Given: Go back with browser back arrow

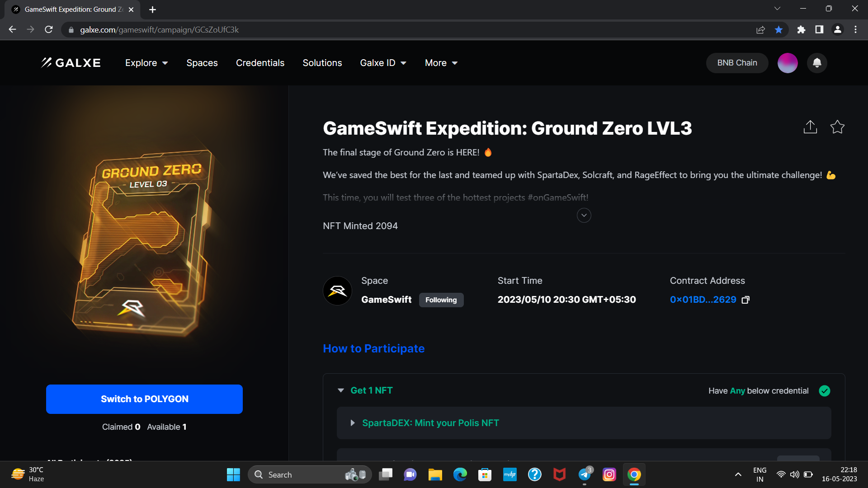Looking at the screenshot, I should tap(12, 29).
